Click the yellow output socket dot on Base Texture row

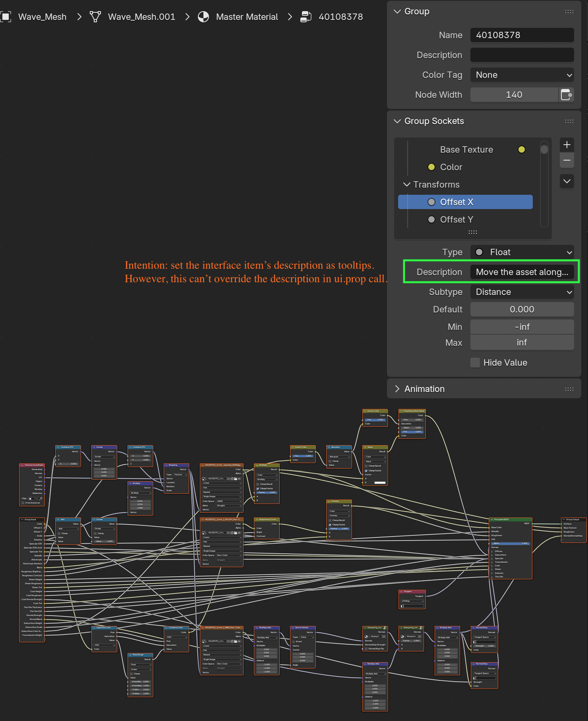pos(522,149)
